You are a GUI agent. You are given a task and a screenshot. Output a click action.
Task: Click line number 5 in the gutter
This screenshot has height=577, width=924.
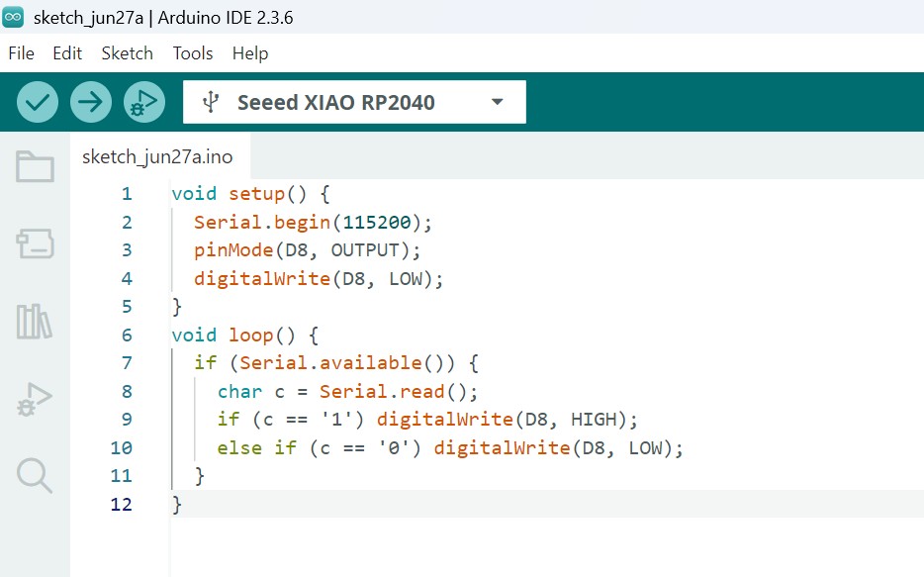pos(127,307)
